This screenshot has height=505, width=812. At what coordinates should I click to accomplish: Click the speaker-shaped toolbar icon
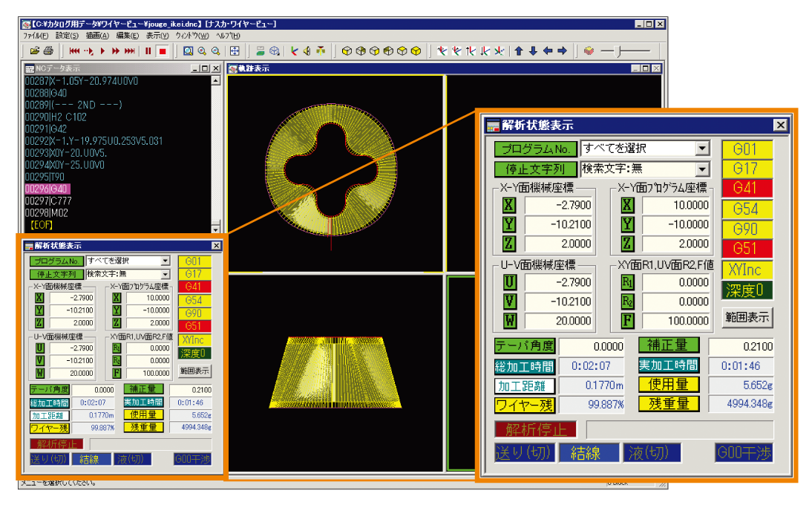click(307, 50)
